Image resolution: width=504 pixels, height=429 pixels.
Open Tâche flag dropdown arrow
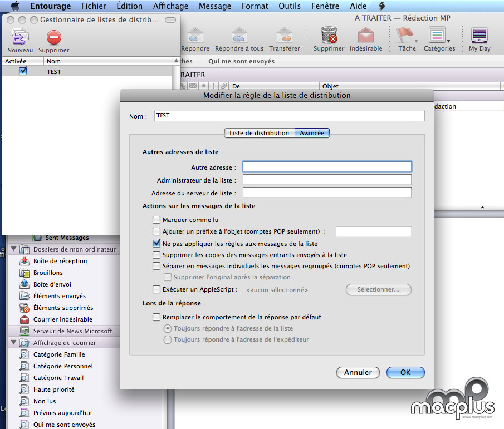pyautogui.click(x=416, y=41)
